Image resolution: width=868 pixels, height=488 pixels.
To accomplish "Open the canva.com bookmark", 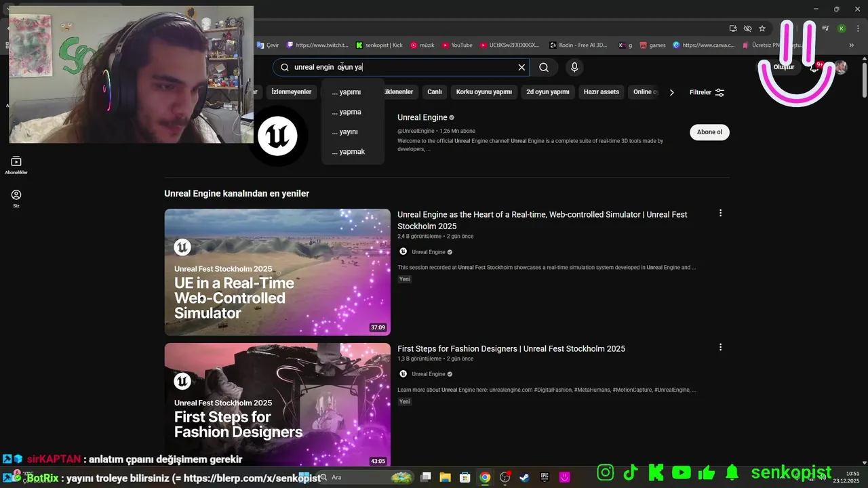I will pos(703,45).
